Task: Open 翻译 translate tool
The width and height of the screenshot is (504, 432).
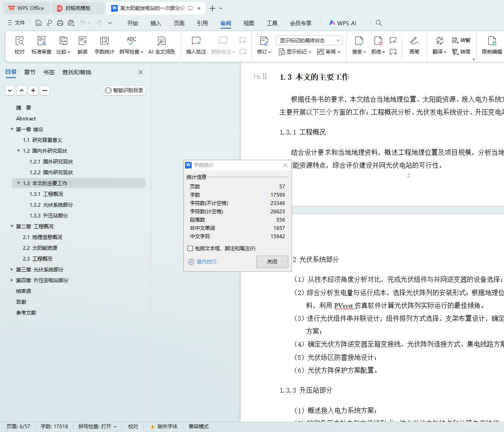Action: [439, 45]
